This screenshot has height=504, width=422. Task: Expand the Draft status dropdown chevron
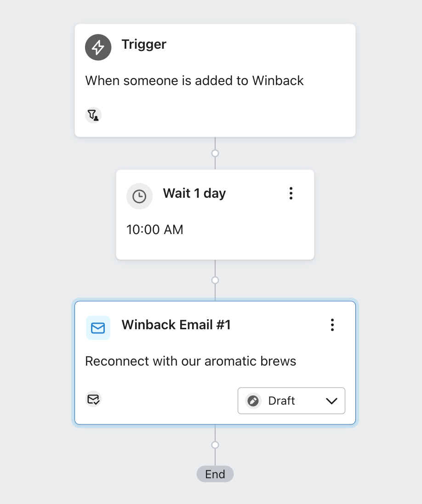coord(331,401)
